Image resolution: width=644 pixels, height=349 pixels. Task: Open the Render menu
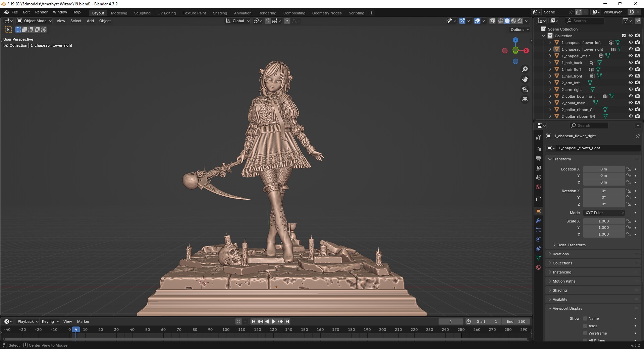pos(41,12)
